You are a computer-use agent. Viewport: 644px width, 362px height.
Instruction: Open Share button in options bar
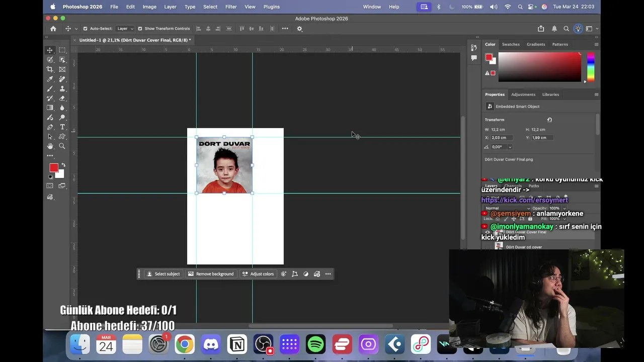pos(541,29)
